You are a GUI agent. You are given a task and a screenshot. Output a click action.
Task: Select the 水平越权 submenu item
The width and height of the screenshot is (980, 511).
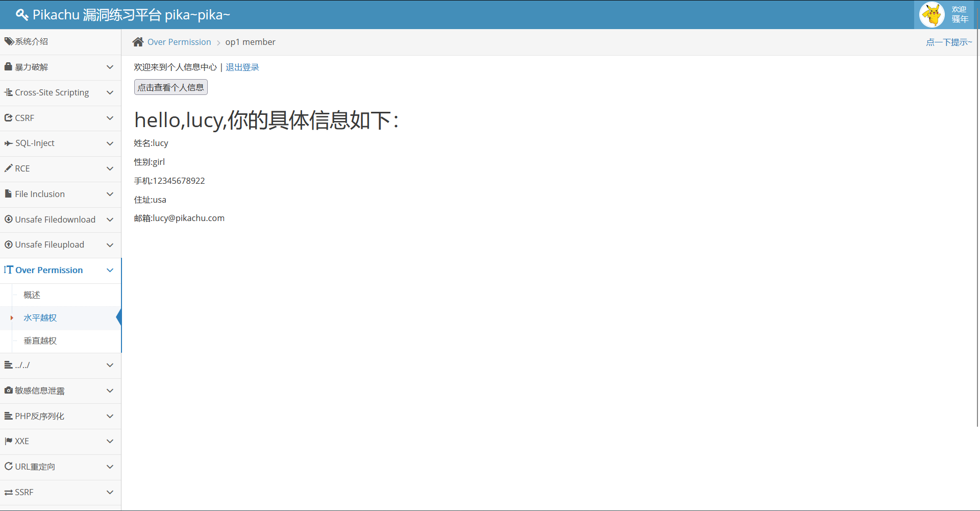[40, 318]
